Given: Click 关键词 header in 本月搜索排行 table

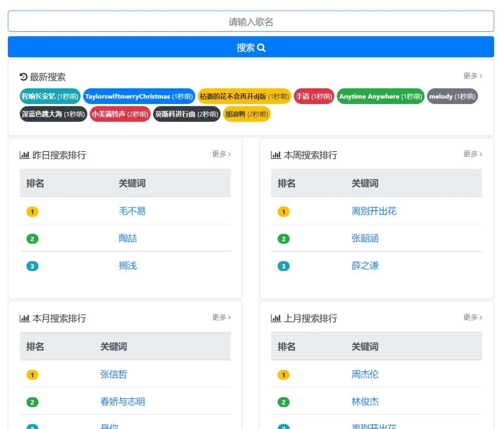Looking at the screenshot, I should (x=113, y=346).
